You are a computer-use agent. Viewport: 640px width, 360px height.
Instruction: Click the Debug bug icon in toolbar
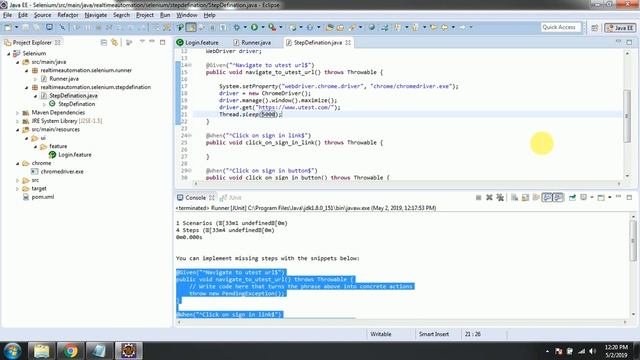(237, 27)
